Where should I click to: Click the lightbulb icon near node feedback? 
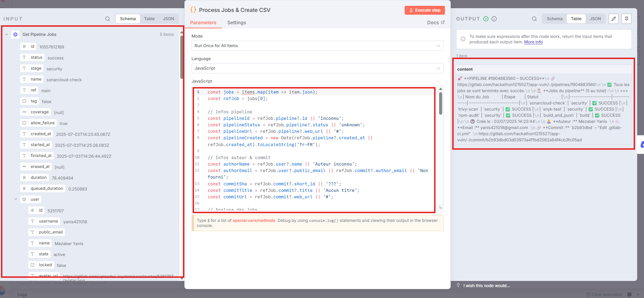point(458,285)
